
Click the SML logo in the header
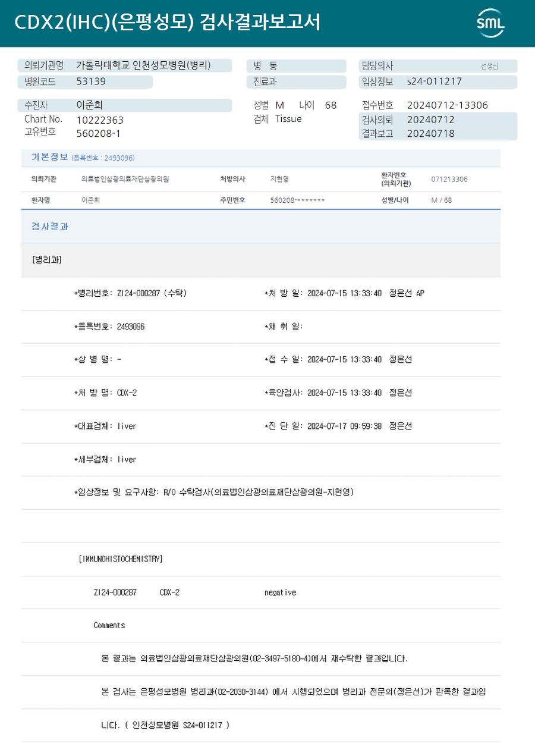point(490,23)
